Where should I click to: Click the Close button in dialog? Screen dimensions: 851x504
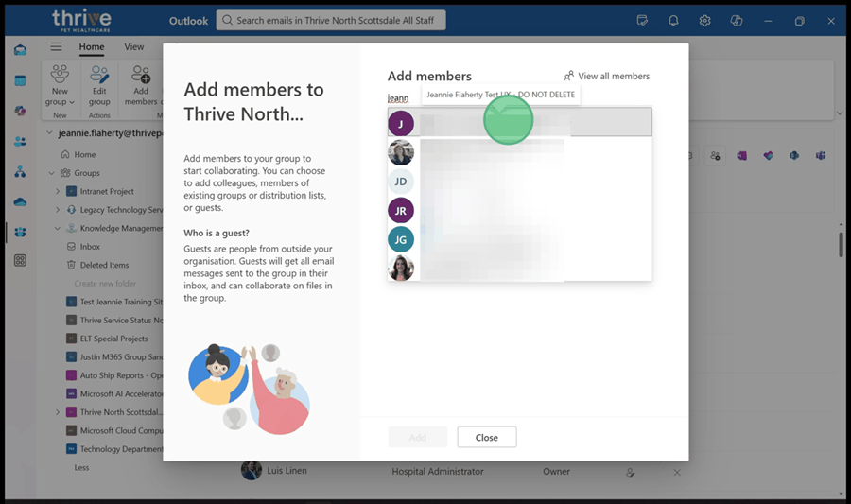pyautogui.click(x=486, y=437)
